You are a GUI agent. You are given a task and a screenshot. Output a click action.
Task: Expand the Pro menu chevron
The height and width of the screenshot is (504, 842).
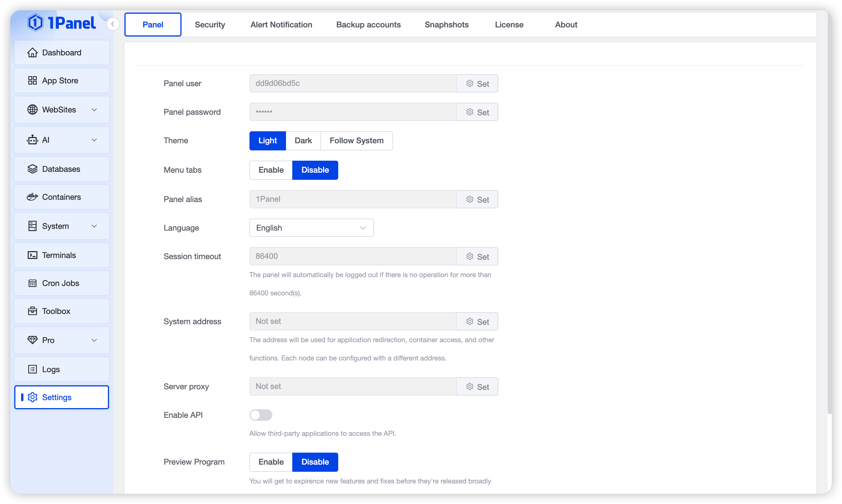(x=94, y=340)
